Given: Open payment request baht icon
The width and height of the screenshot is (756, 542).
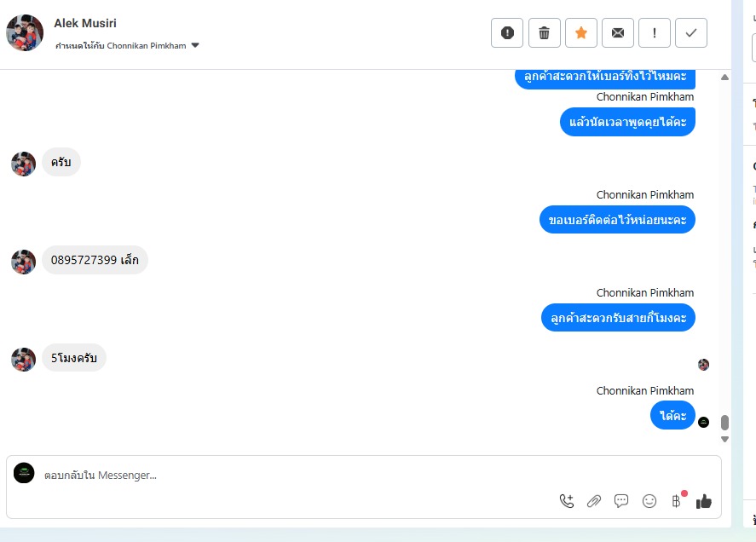Looking at the screenshot, I should 677,501.
